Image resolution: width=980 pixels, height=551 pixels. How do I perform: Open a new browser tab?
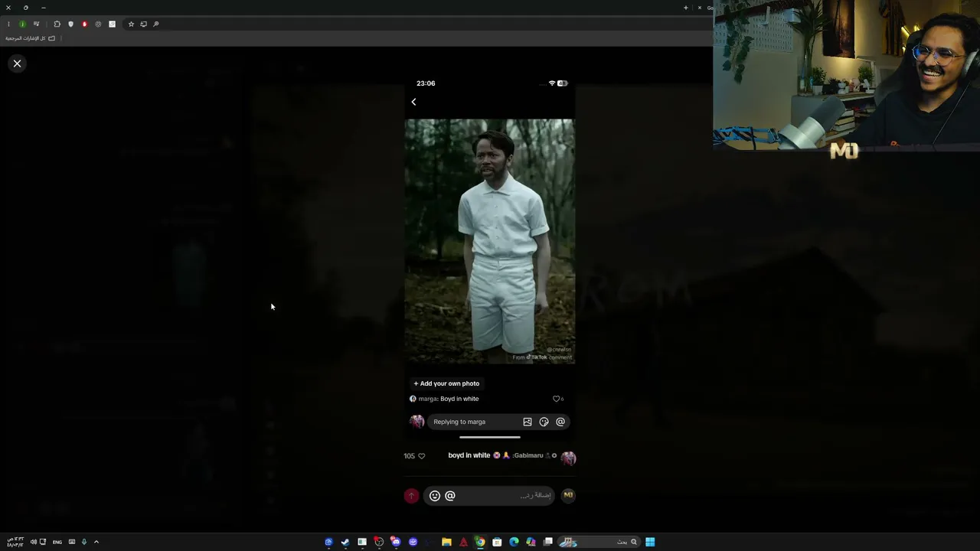[685, 8]
